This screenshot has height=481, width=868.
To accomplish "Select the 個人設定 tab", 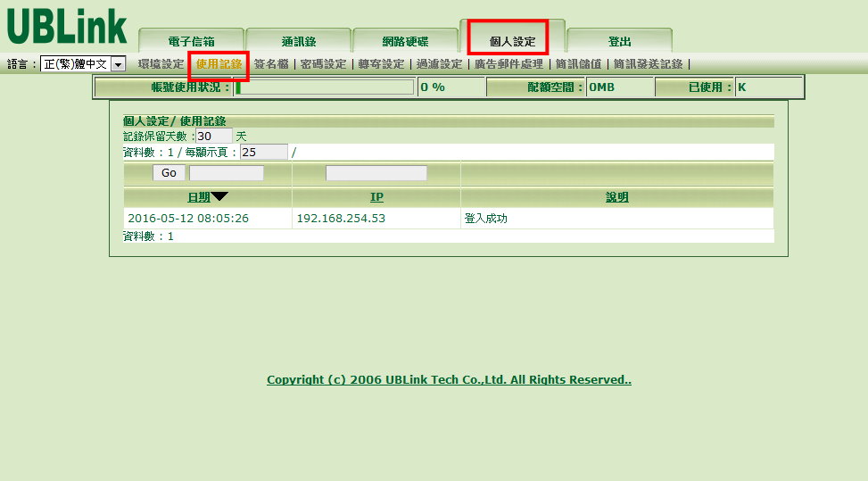I will click(x=512, y=42).
